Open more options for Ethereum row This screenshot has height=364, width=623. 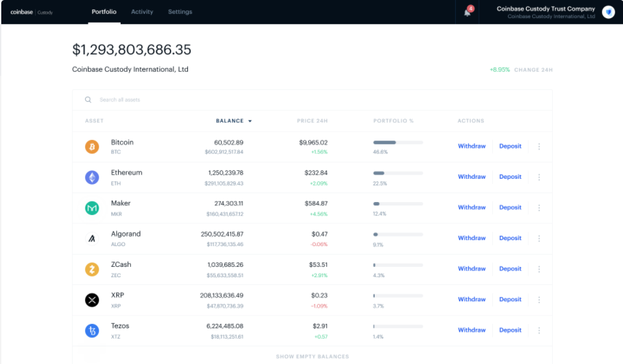click(x=539, y=177)
